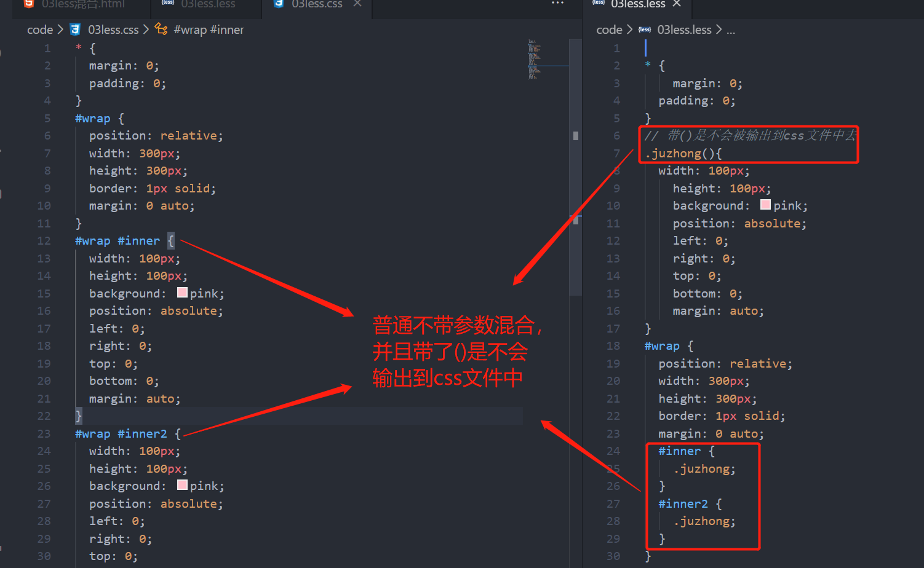924x568 pixels.
Task: Click the CSS file icon in the left breadcrumb bar
Action: click(74, 29)
